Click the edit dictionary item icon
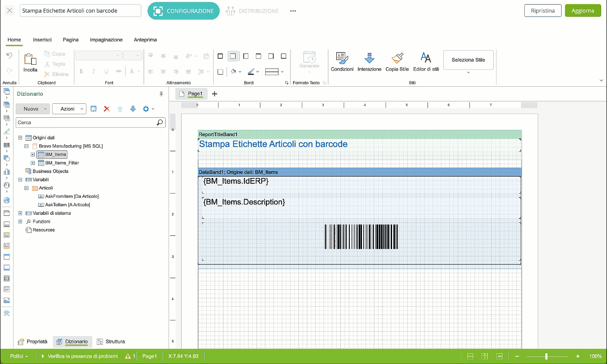This screenshot has width=607, height=364. 94,109
